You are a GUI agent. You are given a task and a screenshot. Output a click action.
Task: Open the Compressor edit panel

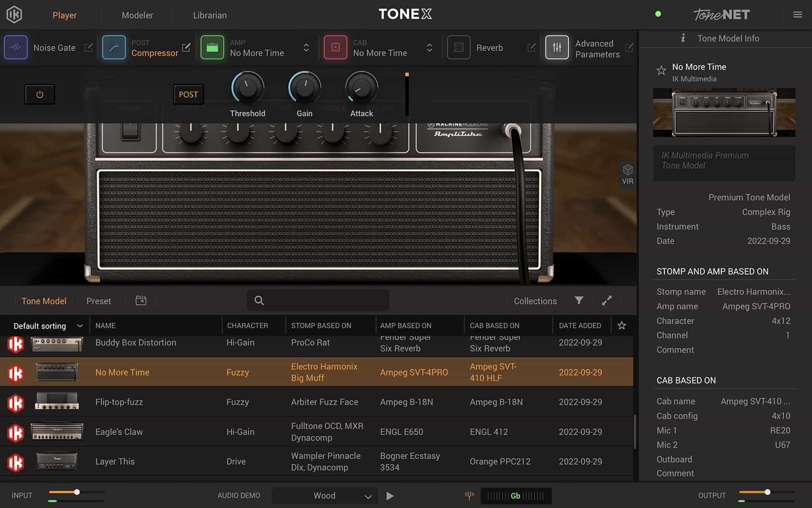187,47
